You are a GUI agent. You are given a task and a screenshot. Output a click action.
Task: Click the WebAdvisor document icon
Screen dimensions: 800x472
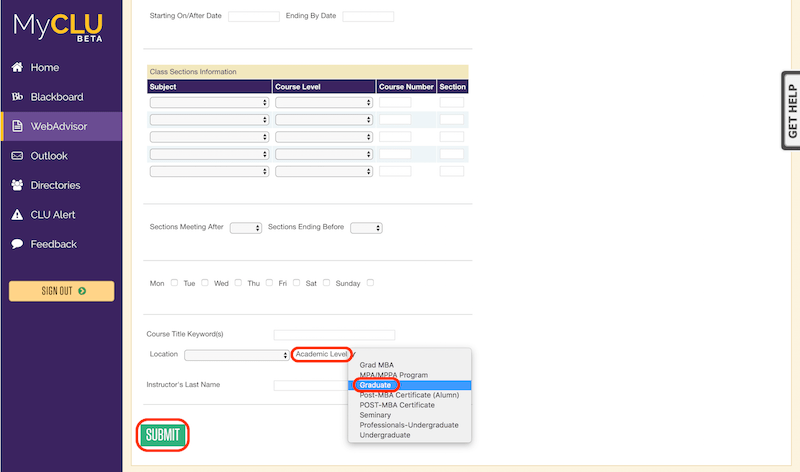pos(17,126)
